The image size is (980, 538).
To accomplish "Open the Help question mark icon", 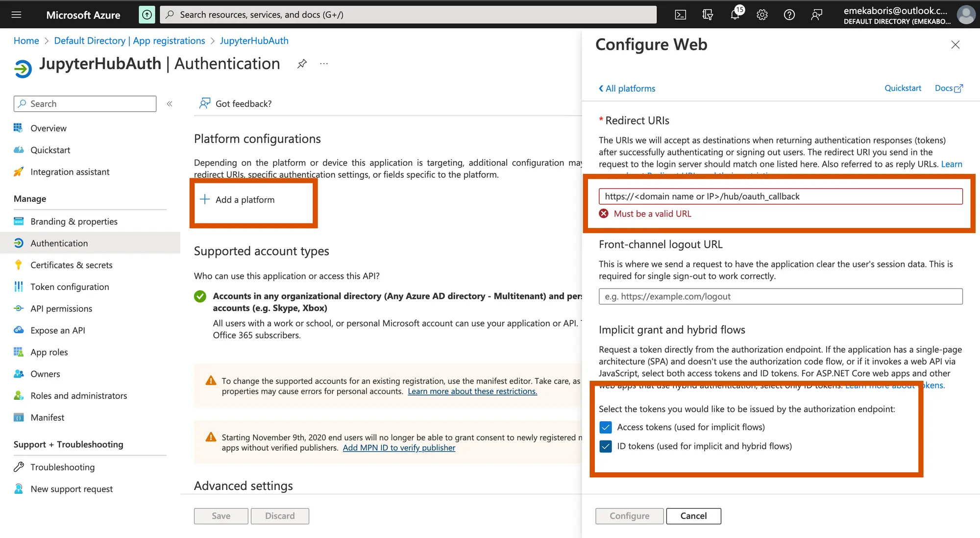I will pos(789,15).
